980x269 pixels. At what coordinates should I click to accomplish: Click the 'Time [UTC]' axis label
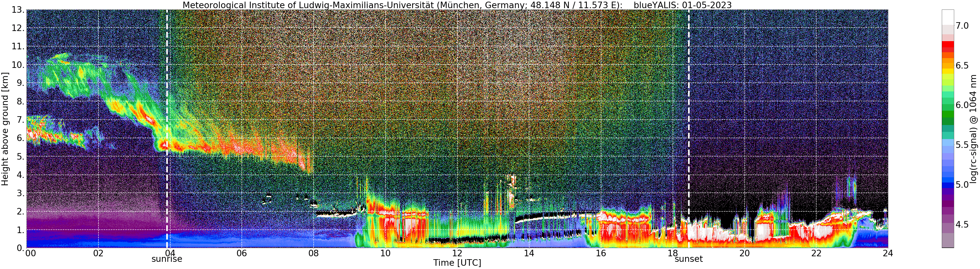457,263
